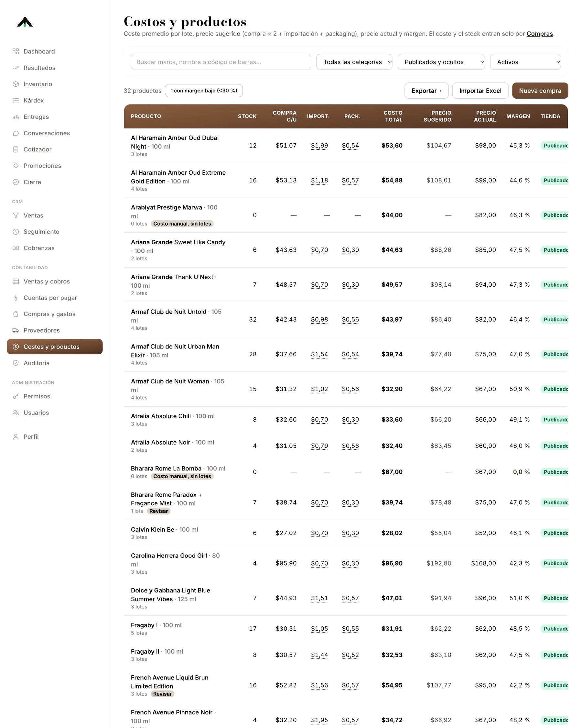The image size is (582, 728).
Task: Click Revisar badge on Bharara Rome Paradox
Action: 158,511
